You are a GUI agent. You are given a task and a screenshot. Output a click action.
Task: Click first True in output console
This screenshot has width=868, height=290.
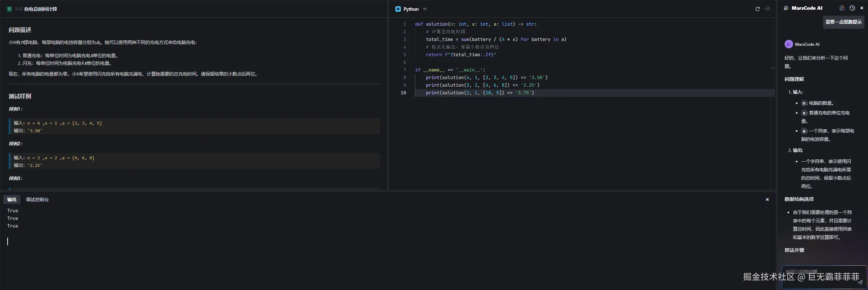(13, 211)
